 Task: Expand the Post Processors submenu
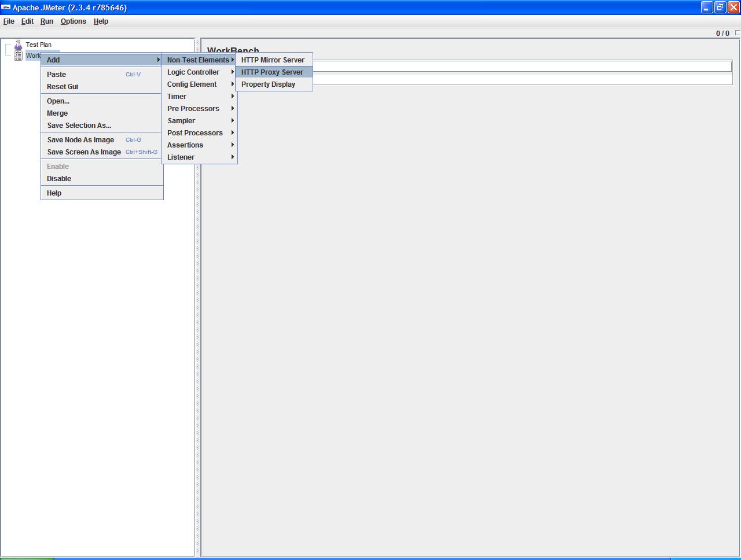[199, 133]
